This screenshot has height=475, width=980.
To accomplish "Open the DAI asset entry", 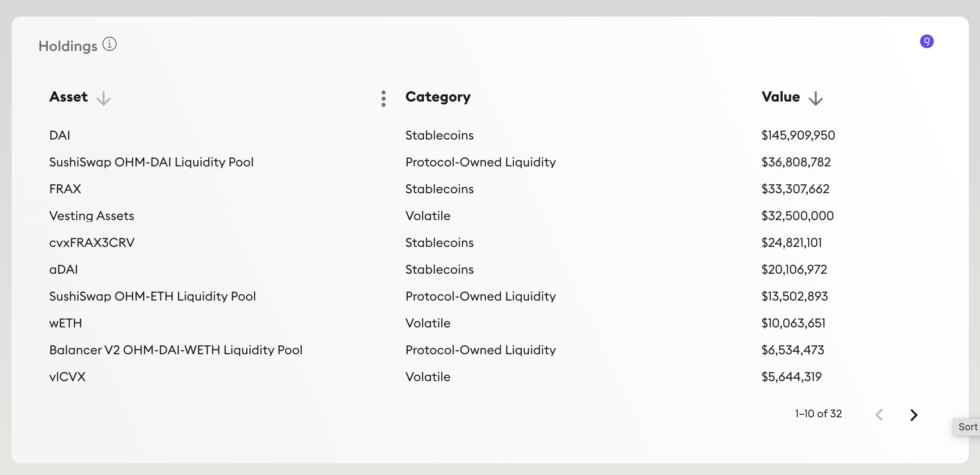I will (59, 135).
